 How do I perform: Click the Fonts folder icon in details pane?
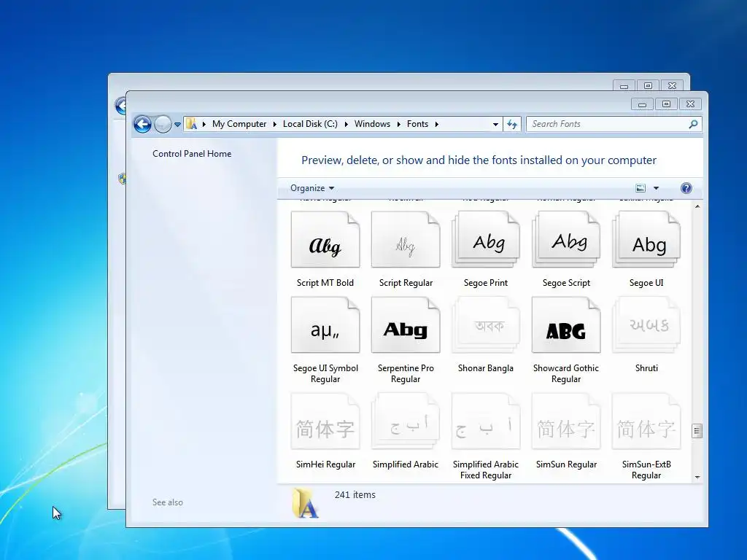click(x=305, y=503)
